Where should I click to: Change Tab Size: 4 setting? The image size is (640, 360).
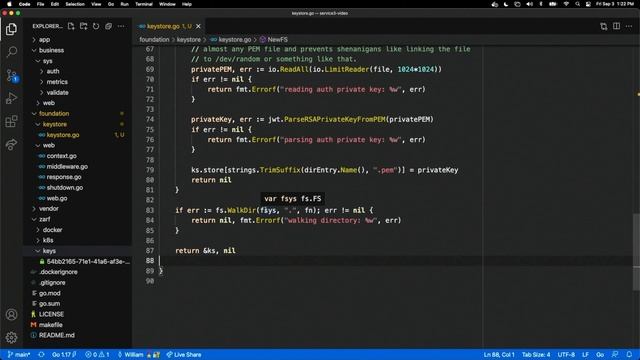(x=536, y=355)
